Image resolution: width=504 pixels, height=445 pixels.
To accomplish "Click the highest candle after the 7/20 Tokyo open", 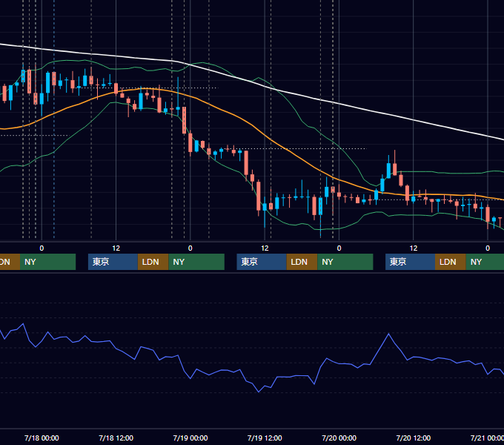I will pos(395,168).
